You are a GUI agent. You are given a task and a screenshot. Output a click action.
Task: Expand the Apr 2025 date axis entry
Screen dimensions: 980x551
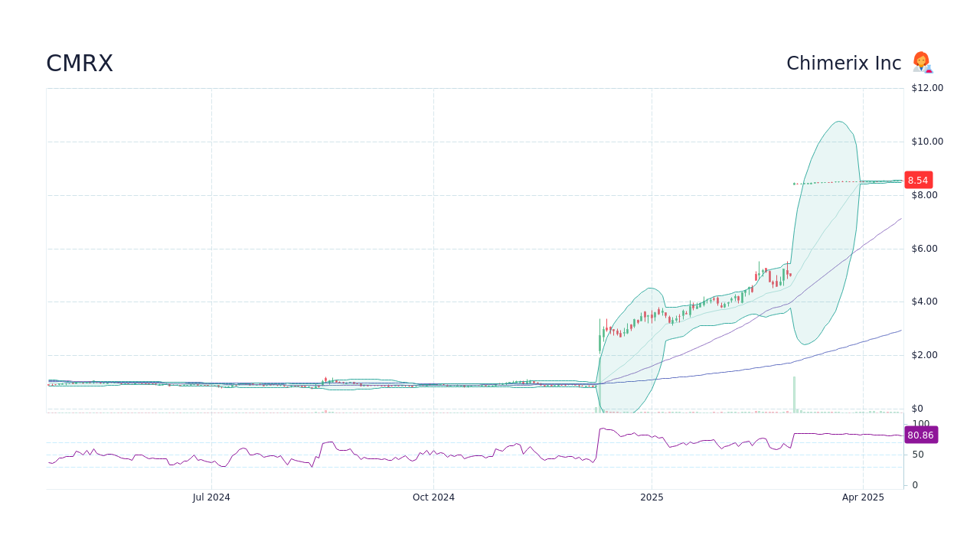864,497
